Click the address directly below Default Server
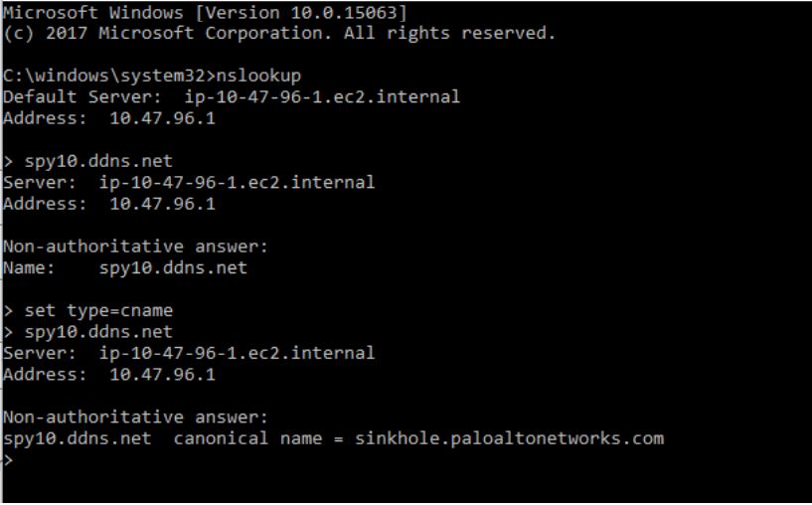This screenshot has width=812, height=505. 162,118
